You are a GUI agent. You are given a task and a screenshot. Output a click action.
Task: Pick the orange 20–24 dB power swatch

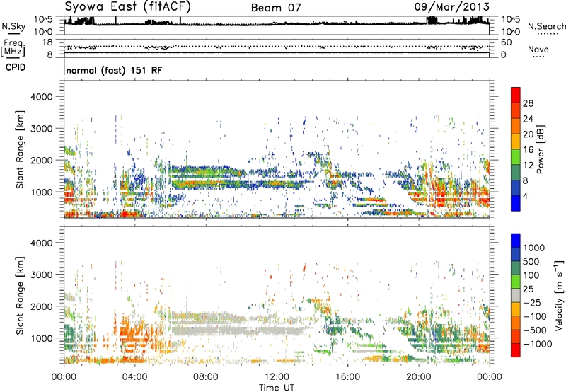click(x=516, y=127)
